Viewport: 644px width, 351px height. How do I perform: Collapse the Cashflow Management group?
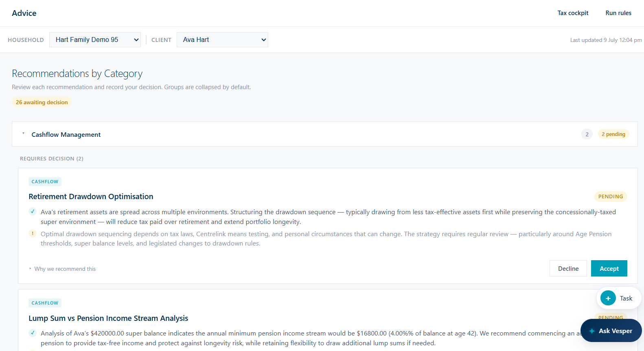(x=324, y=134)
